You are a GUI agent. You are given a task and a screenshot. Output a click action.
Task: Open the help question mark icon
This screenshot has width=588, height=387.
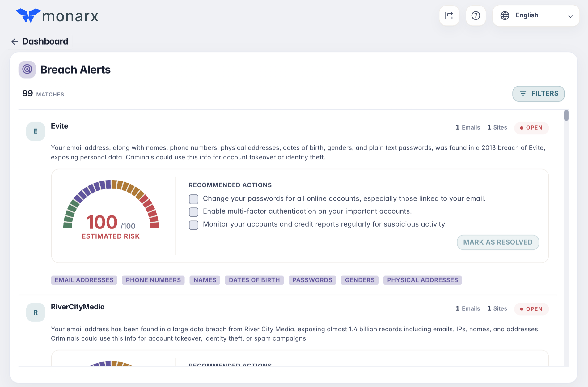click(x=476, y=15)
